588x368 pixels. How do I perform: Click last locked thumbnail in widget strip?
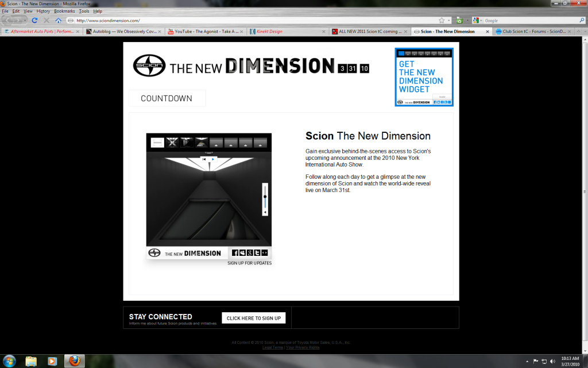click(x=260, y=143)
